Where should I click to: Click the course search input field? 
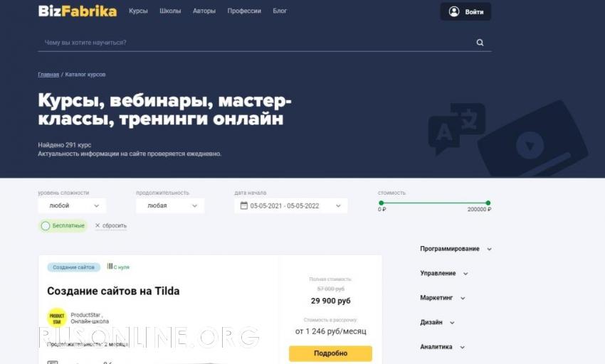[256, 43]
